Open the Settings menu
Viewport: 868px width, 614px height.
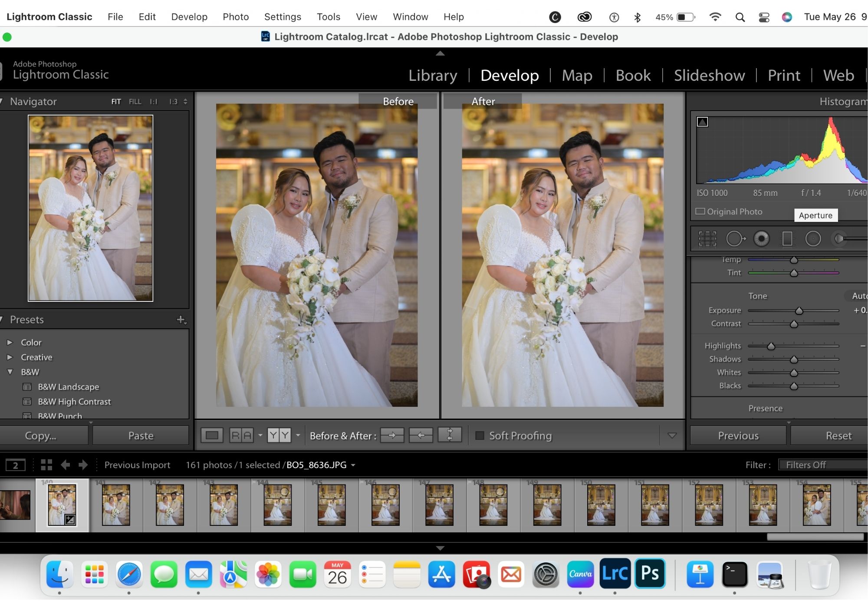pyautogui.click(x=283, y=17)
